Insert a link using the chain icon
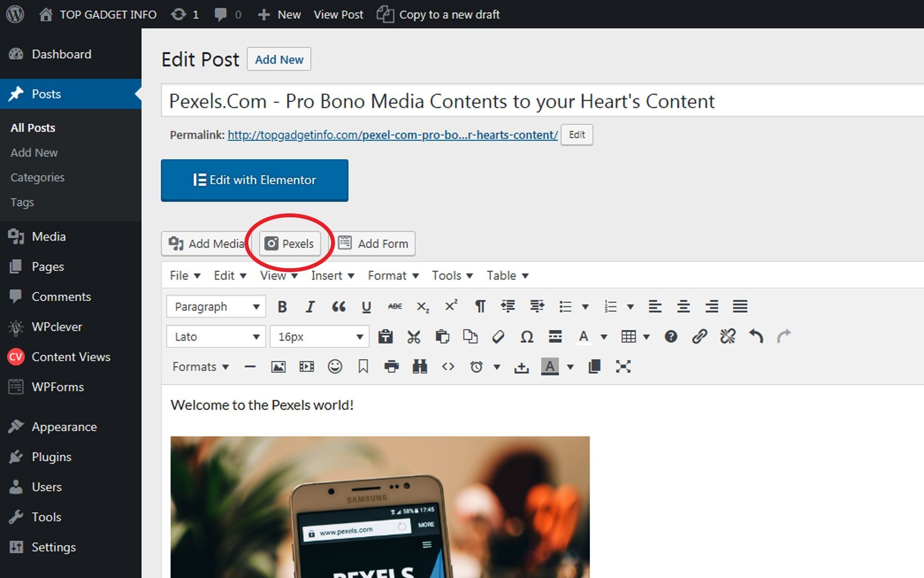Image resolution: width=924 pixels, height=578 pixels. click(x=699, y=337)
